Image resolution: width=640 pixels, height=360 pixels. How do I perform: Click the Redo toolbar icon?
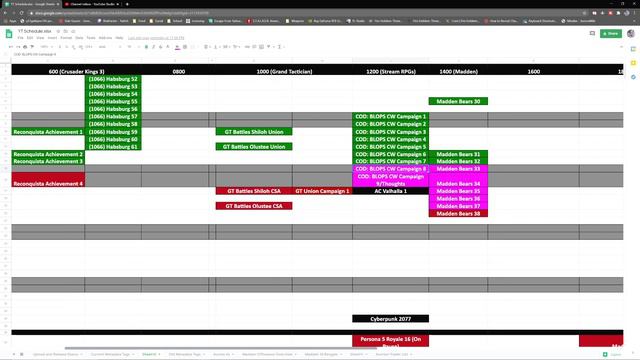point(18,47)
